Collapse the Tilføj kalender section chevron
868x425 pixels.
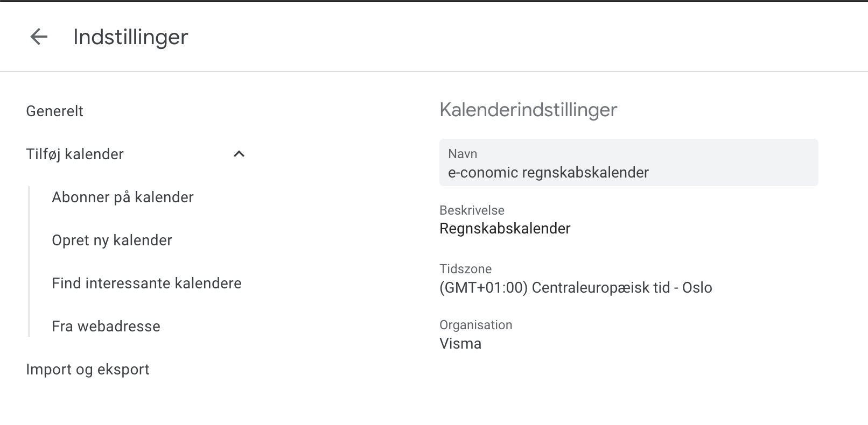[239, 154]
